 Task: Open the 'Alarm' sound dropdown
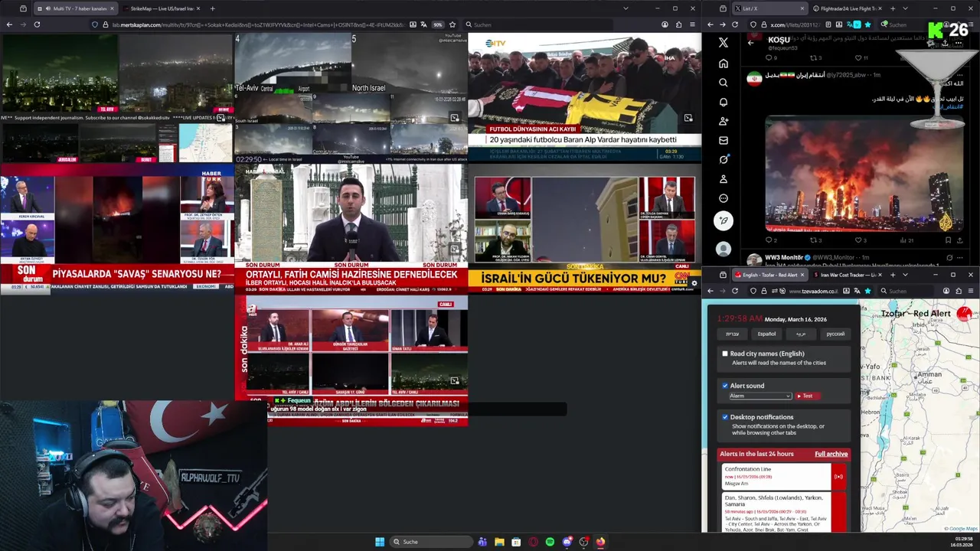(x=759, y=396)
